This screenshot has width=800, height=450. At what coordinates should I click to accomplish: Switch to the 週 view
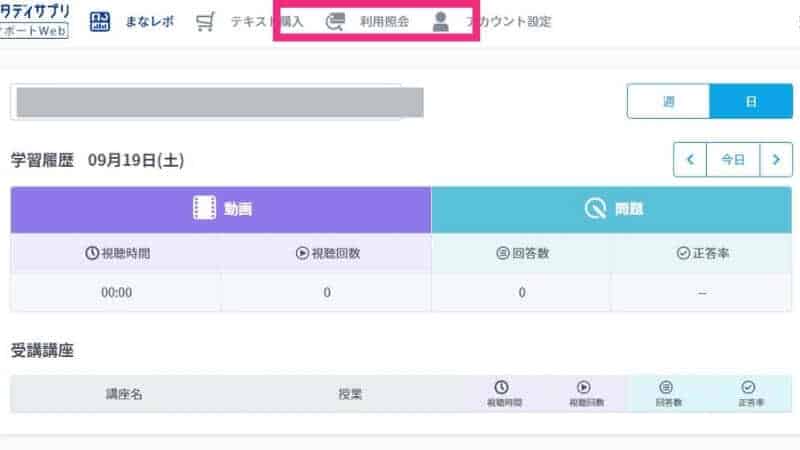click(x=668, y=102)
